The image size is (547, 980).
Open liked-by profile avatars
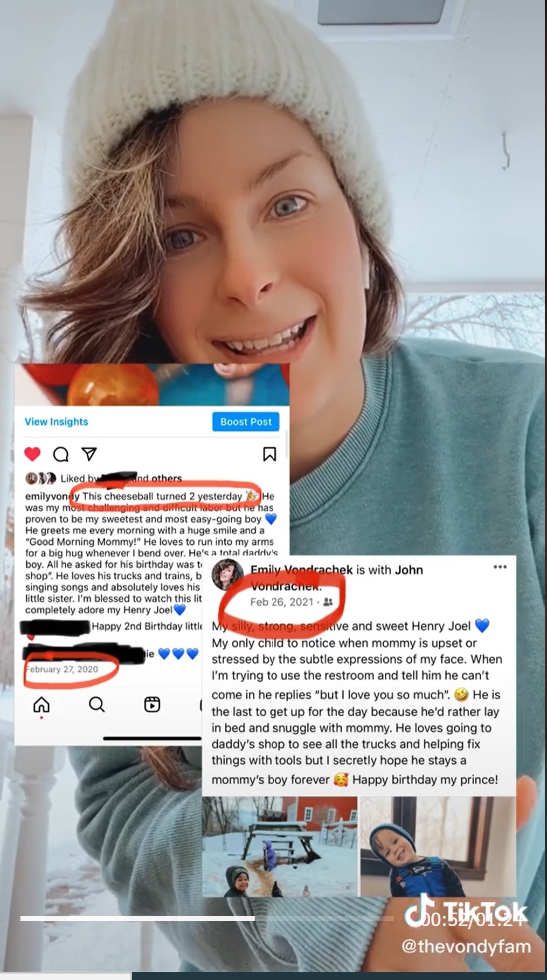(41, 478)
